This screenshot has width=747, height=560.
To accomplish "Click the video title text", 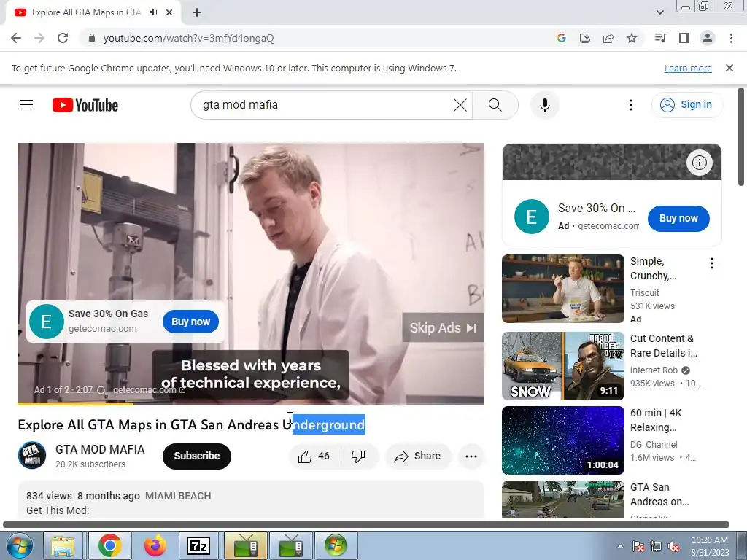I will (192, 425).
